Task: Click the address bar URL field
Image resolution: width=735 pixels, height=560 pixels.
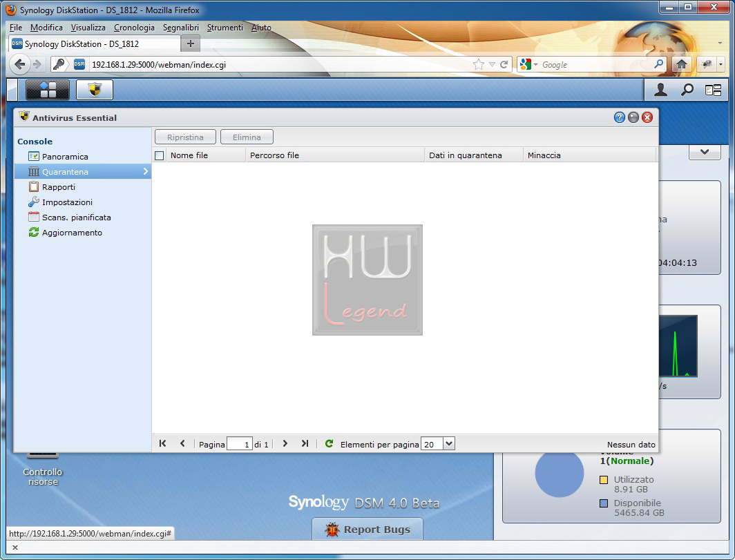Action: (x=279, y=65)
